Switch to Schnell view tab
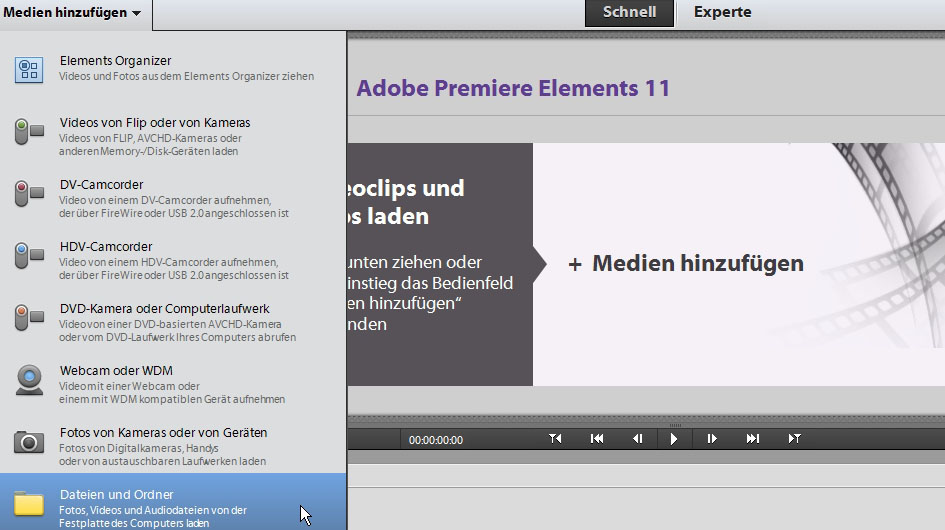Viewport: 945px width, 530px height. pos(629,13)
